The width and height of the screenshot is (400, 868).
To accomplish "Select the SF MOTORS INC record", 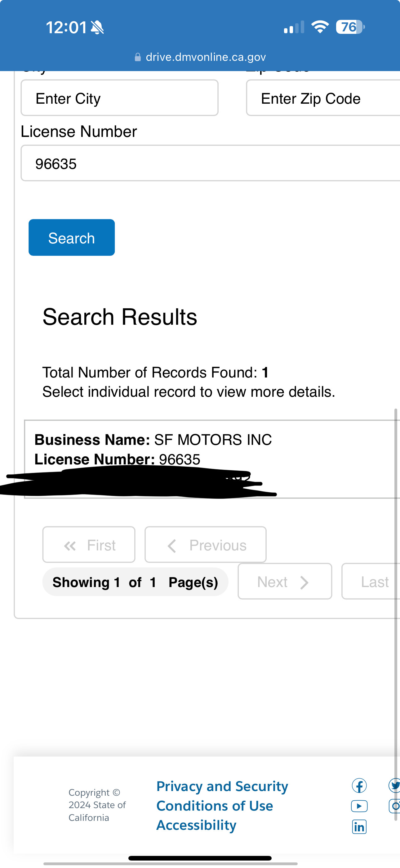I will (x=212, y=459).
